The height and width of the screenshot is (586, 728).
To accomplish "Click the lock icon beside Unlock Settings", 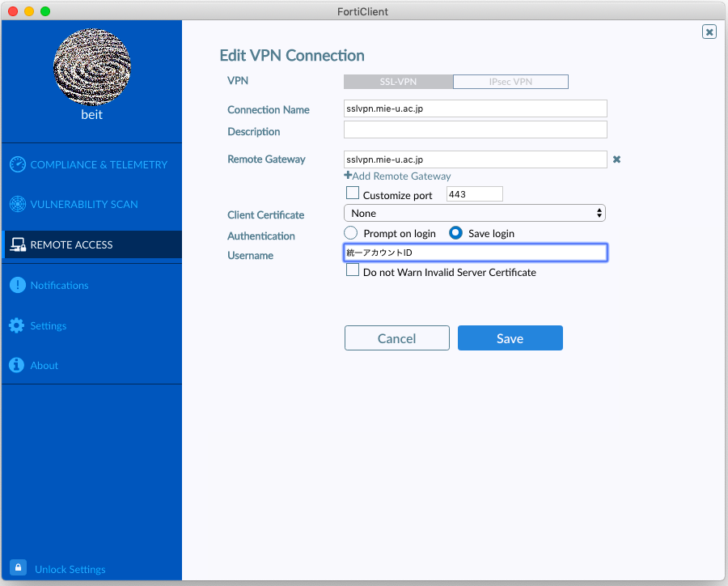I will [18, 568].
